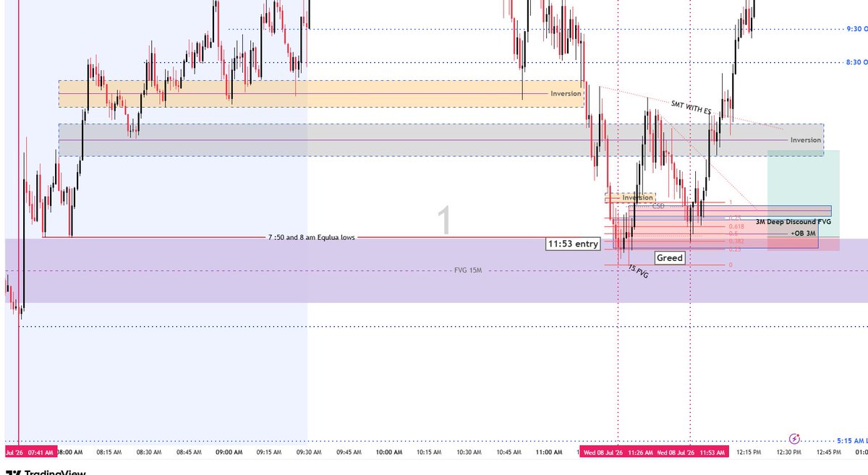The width and height of the screenshot is (868, 475).
Task: Click the purple lightning event icon
Action: [x=794, y=438]
